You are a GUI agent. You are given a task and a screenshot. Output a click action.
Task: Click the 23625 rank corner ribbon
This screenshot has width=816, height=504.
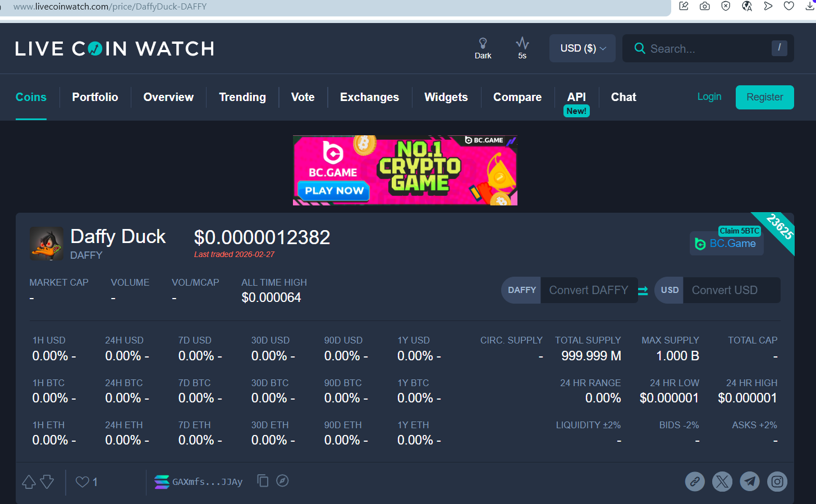pos(779,227)
